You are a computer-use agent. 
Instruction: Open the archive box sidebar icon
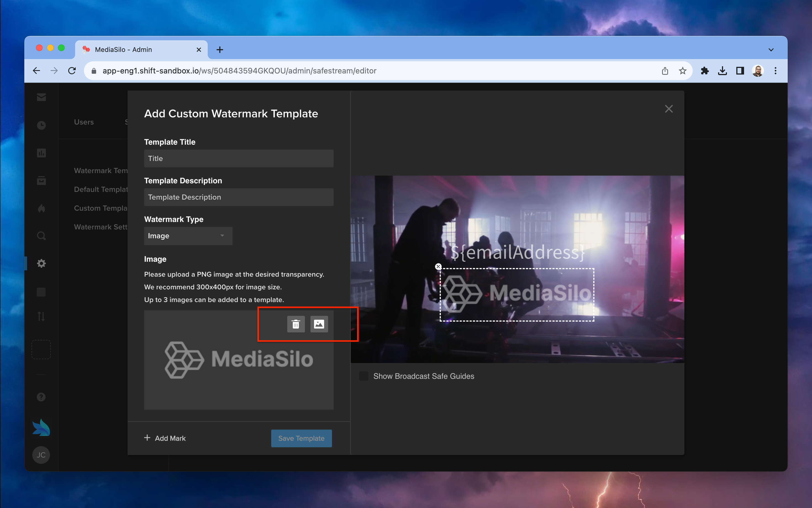(41, 180)
